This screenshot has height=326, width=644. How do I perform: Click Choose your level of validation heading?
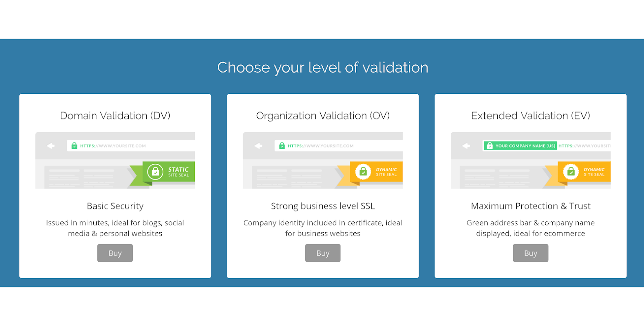(x=322, y=68)
